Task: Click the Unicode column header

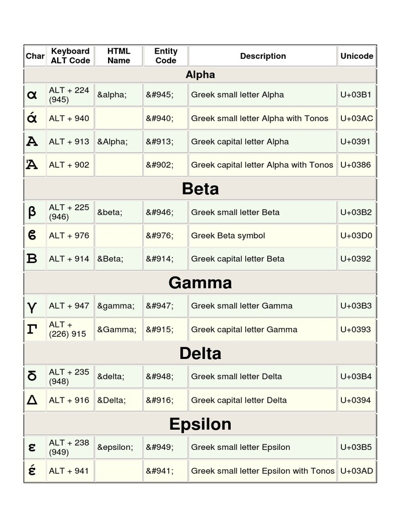Action: point(357,56)
